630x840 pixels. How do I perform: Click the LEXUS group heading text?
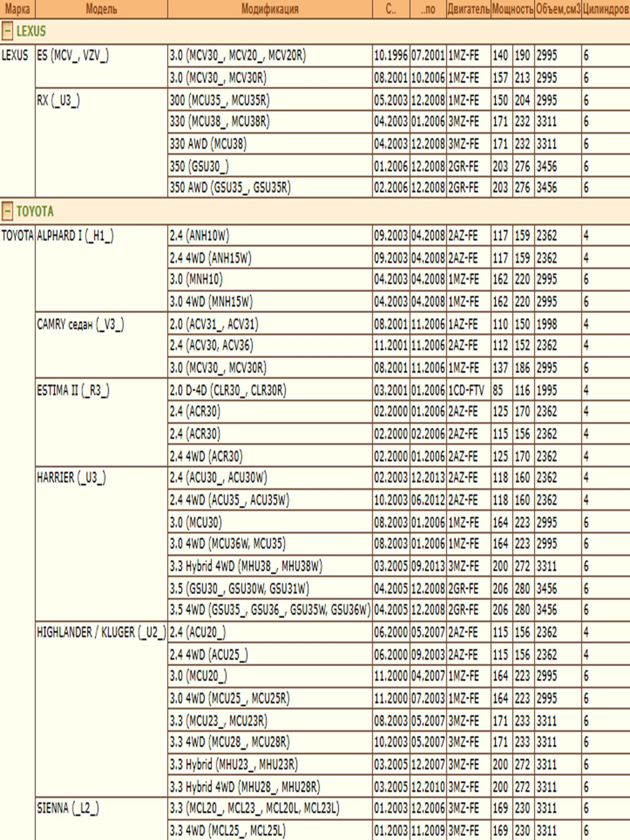pyautogui.click(x=31, y=31)
